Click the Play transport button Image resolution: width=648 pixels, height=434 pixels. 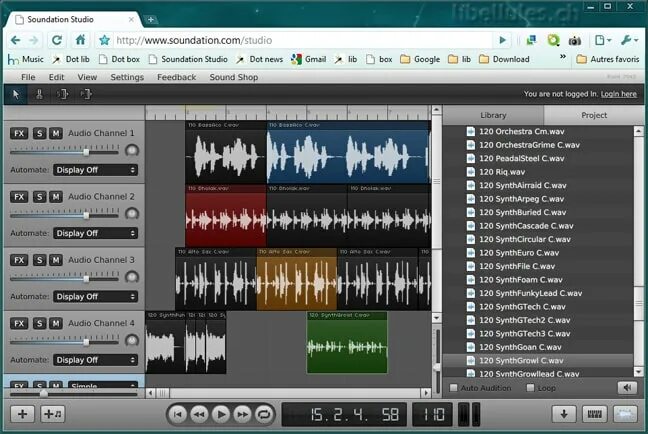[x=221, y=414]
